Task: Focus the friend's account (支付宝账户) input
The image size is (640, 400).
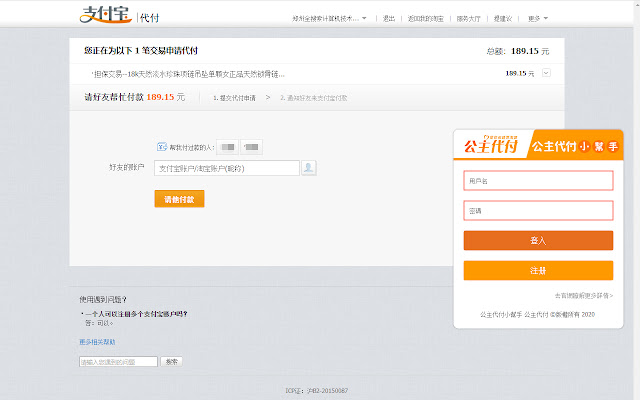Action: (227, 168)
